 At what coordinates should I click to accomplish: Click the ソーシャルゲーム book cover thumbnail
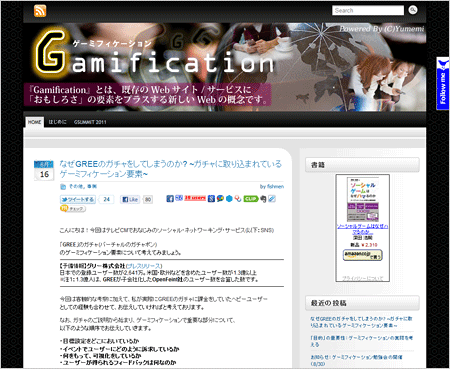(363, 199)
